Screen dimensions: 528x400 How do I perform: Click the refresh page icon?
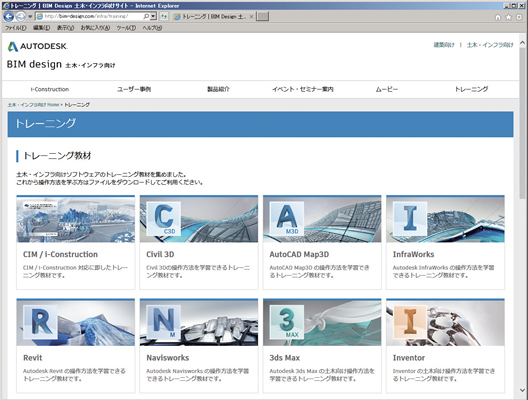coord(164,16)
